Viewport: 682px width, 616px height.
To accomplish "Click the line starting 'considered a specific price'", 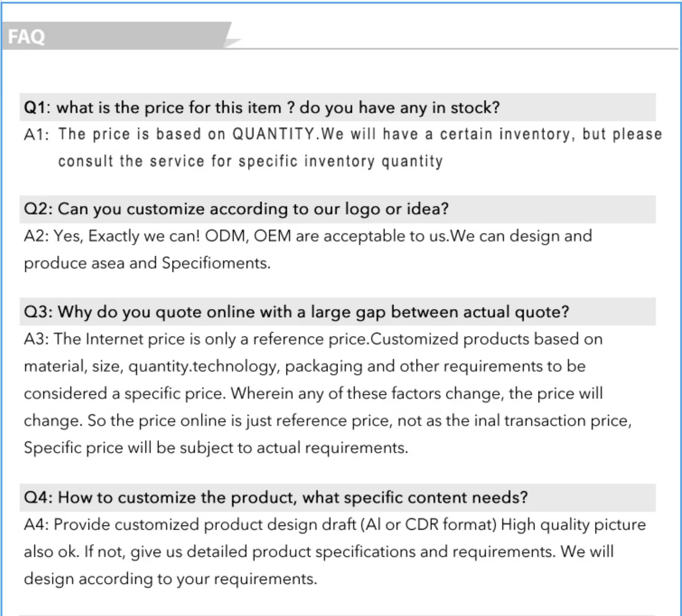I will [313, 394].
